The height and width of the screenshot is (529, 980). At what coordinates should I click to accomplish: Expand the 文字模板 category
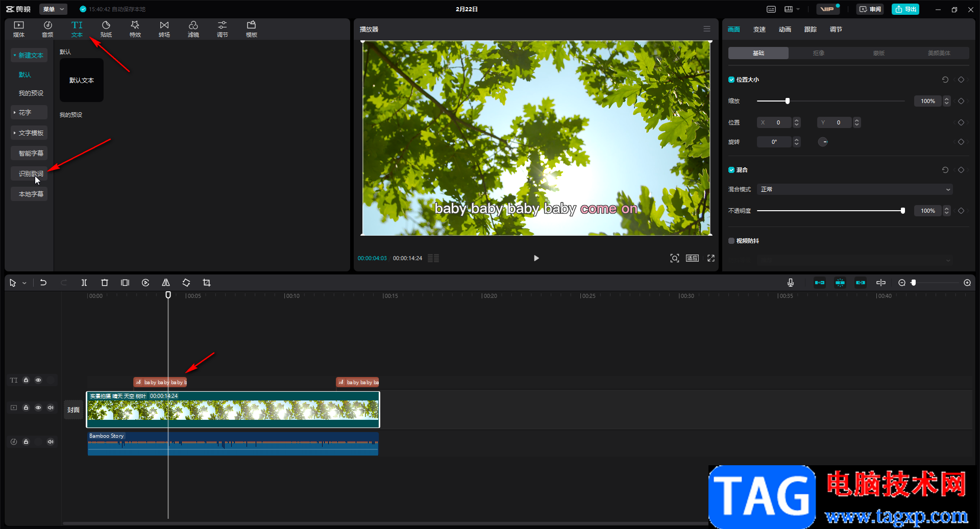tap(29, 133)
